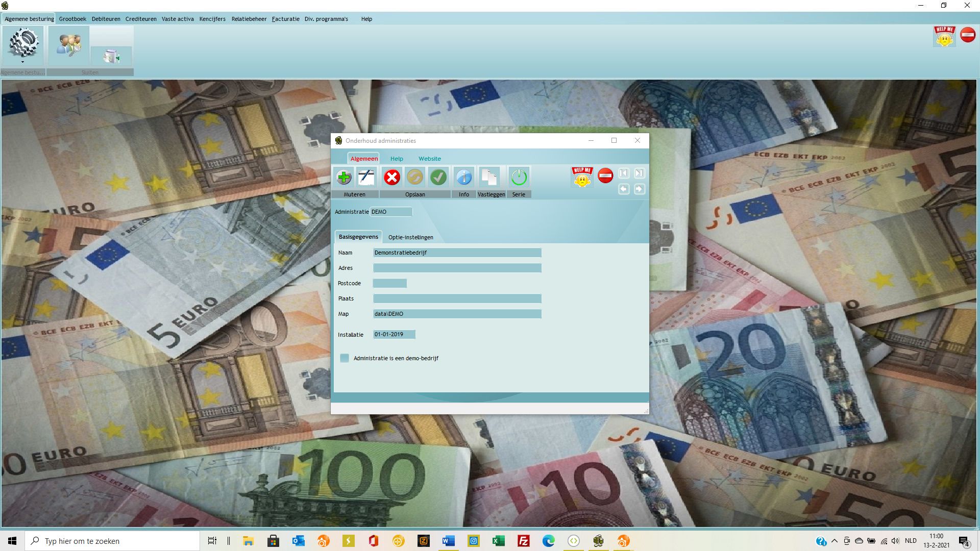980x551 pixels.
Task: Click the clock showing 11:00
Action: point(937,536)
